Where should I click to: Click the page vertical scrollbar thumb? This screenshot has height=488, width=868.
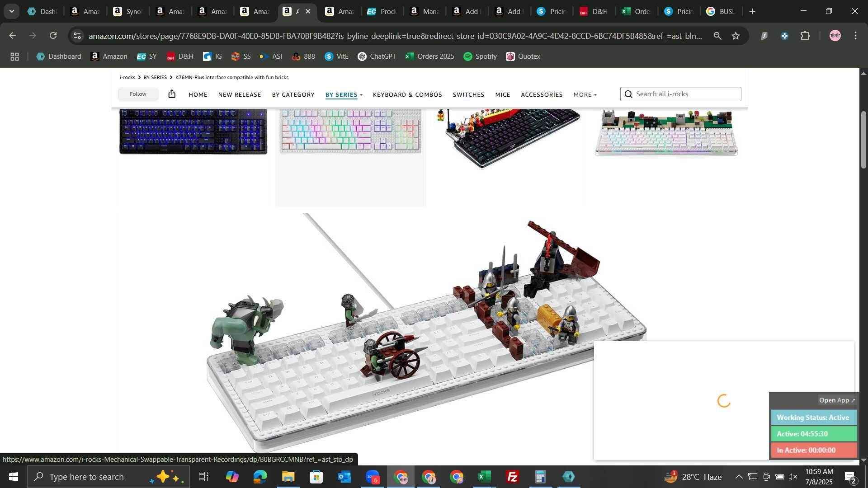pyautogui.click(x=863, y=140)
